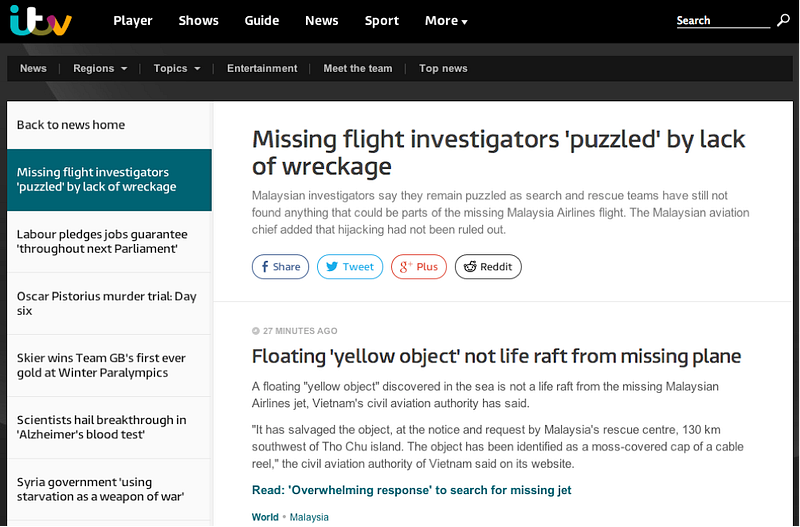Click the ITV logo

click(40, 21)
